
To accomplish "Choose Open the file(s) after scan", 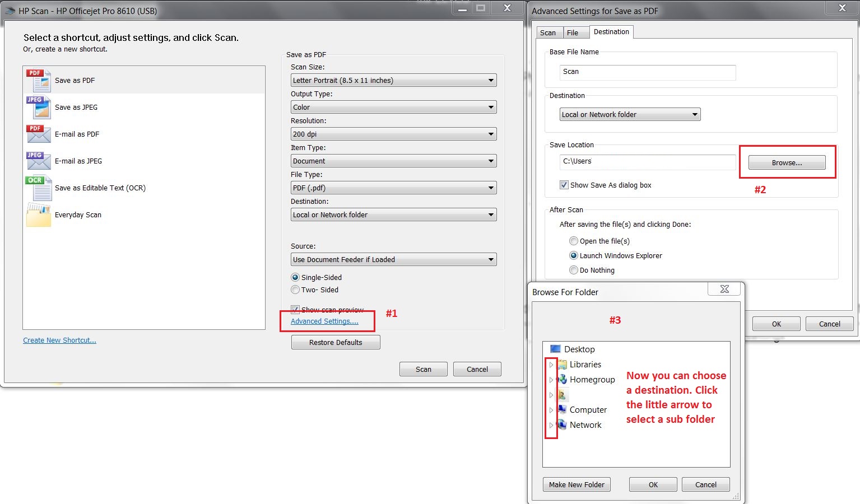I will pyautogui.click(x=573, y=240).
